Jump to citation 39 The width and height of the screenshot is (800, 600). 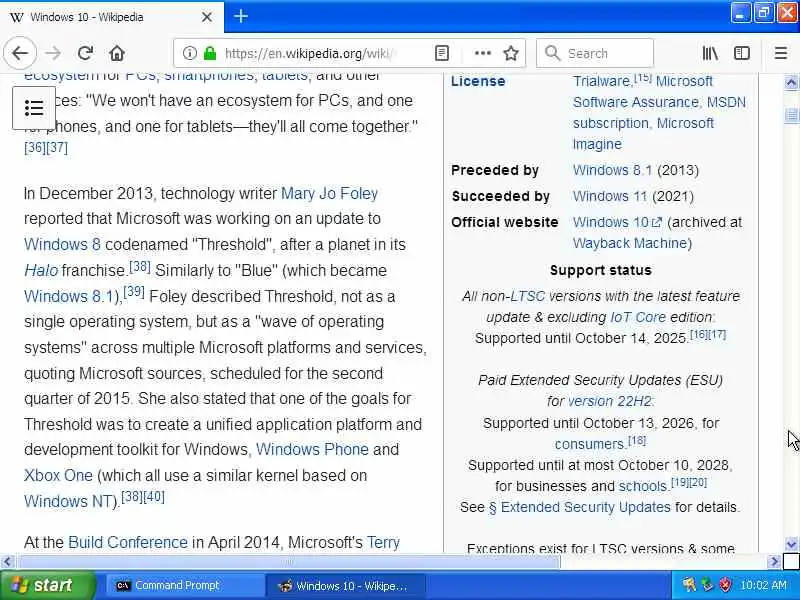point(134,292)
